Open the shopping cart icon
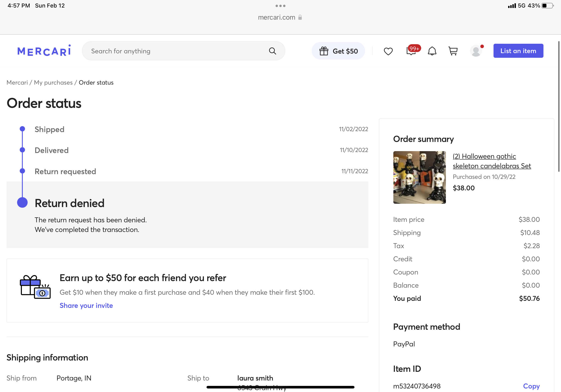 pyautogui.click(x=453, y=51)
